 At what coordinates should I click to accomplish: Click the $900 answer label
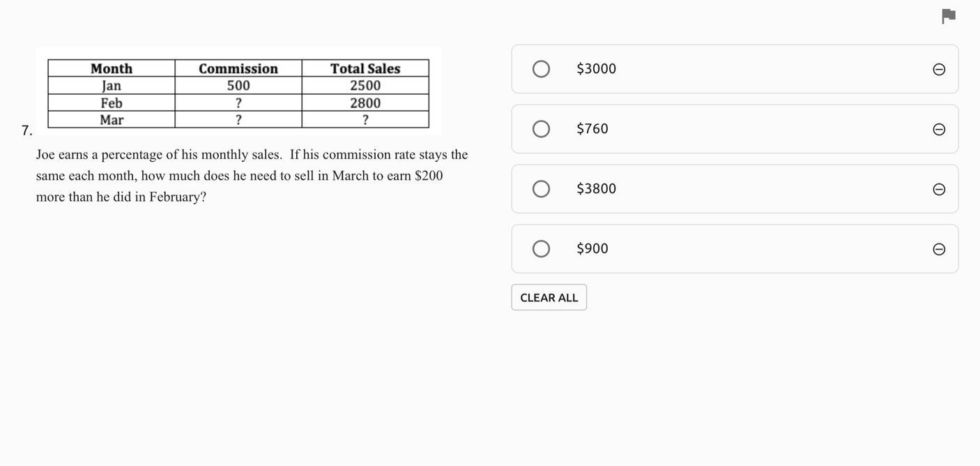(x=592, y=249)
